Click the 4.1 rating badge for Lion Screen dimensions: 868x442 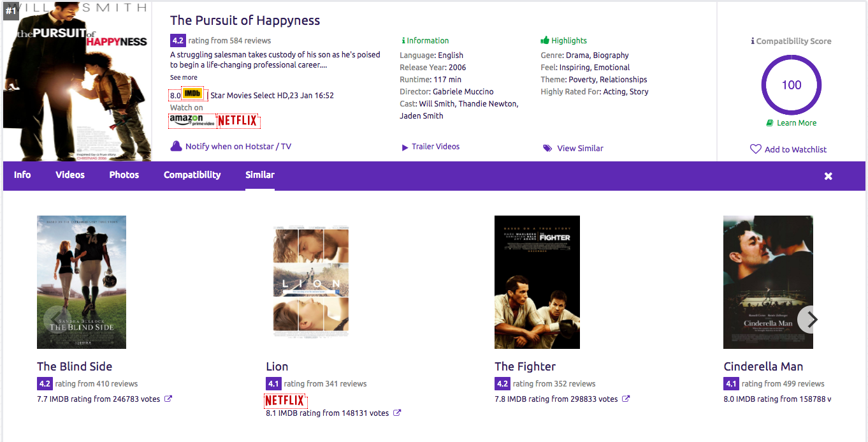273,384
